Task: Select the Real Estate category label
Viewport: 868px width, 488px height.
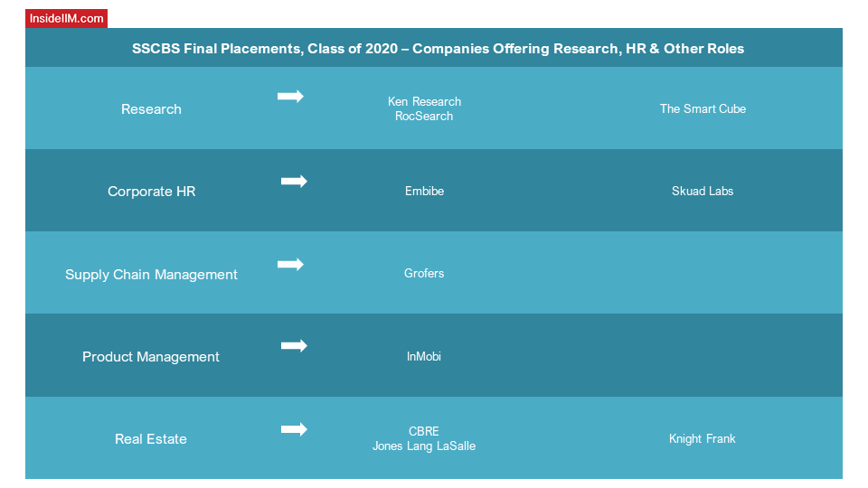Action: [x=151, y=439]
